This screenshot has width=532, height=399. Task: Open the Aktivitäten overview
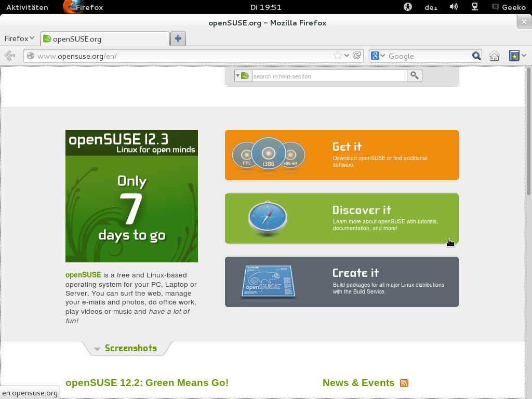click(27, 7)
